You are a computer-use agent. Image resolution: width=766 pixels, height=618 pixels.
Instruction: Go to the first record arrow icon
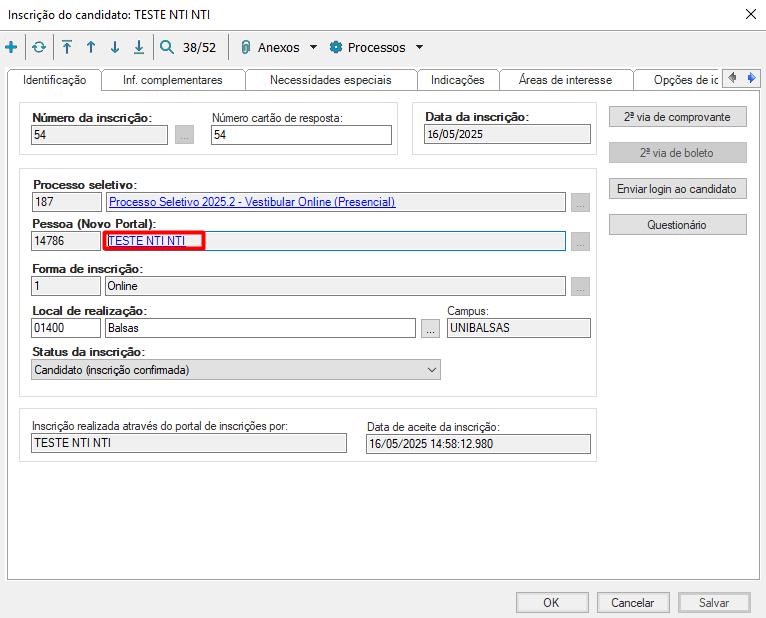(67, 47)
